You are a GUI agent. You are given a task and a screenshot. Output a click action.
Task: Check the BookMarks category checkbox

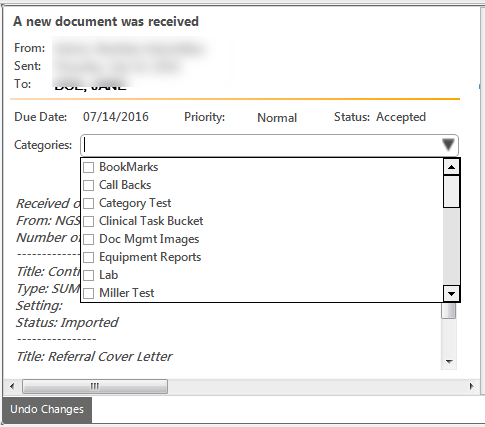(88, 167)
